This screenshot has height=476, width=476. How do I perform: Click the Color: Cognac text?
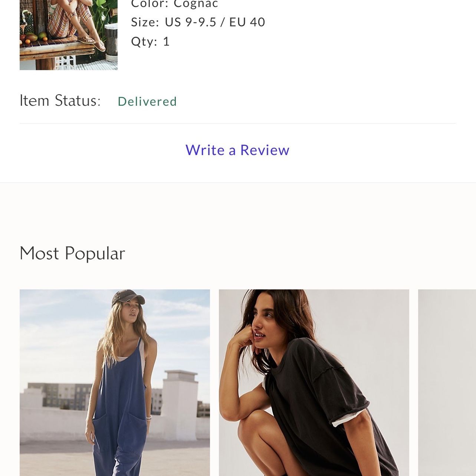pyautogui.click(x=175, y=4)
